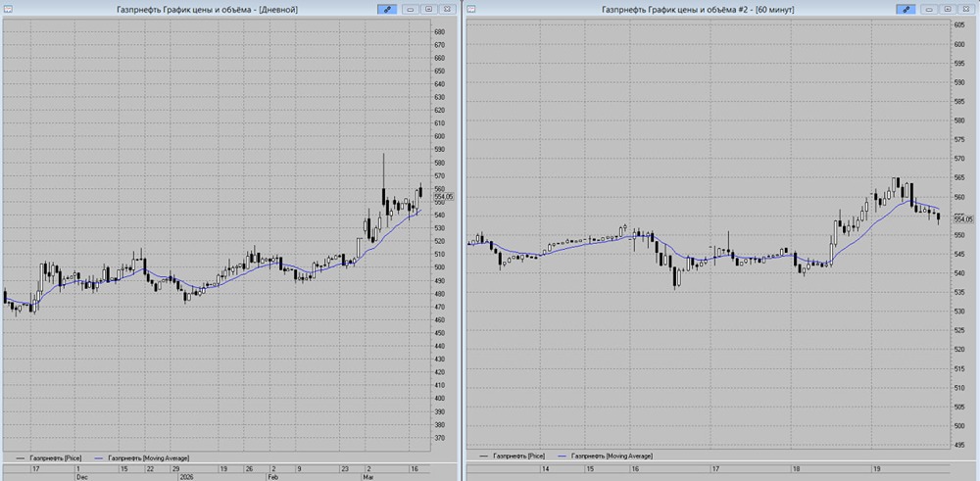Click the title 'Газпрнефть График цены и объёма #2 - [60 минут]'
This screenshot has height=481, width=980.
698,10
